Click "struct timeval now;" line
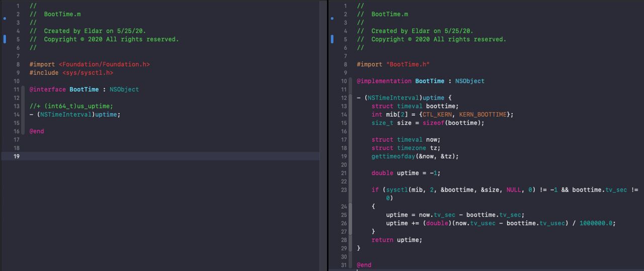This screenshot has height=271, width=644. [406, 140]
